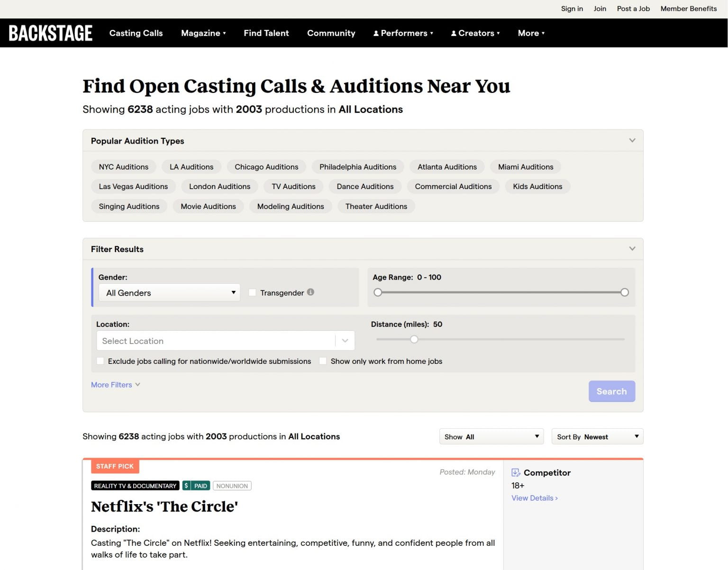The height and width of the screenshot is (570, 728).
Task: Click the Search button
Action: click(x=611, y=391)
